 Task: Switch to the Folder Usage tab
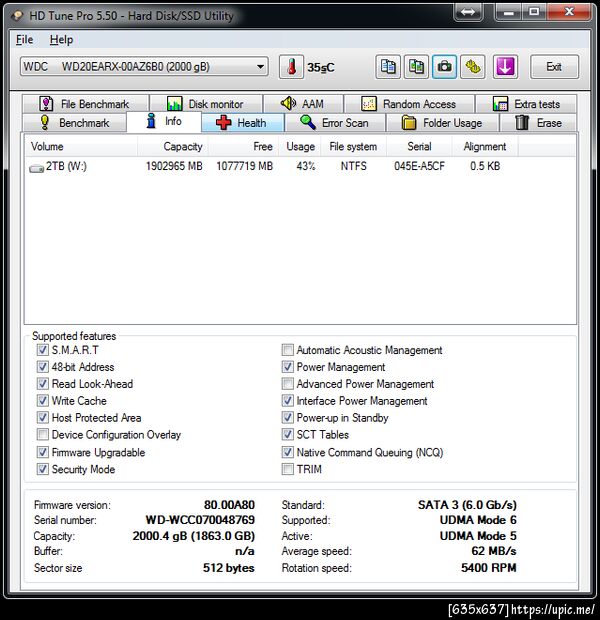pyautogui.click(x=442, y=123)
